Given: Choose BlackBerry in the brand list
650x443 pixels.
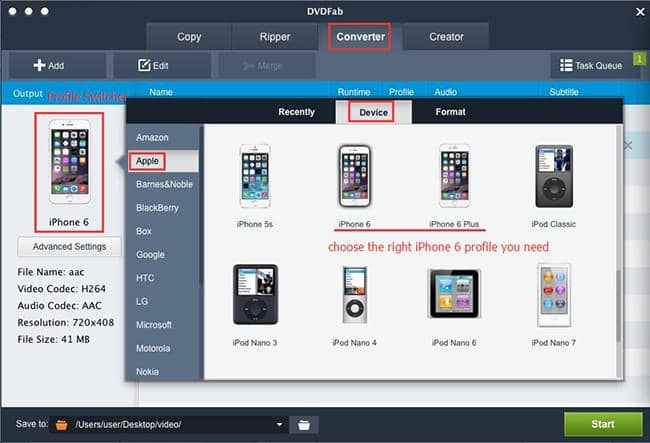Looking at the screenshot, I should 162,208.
